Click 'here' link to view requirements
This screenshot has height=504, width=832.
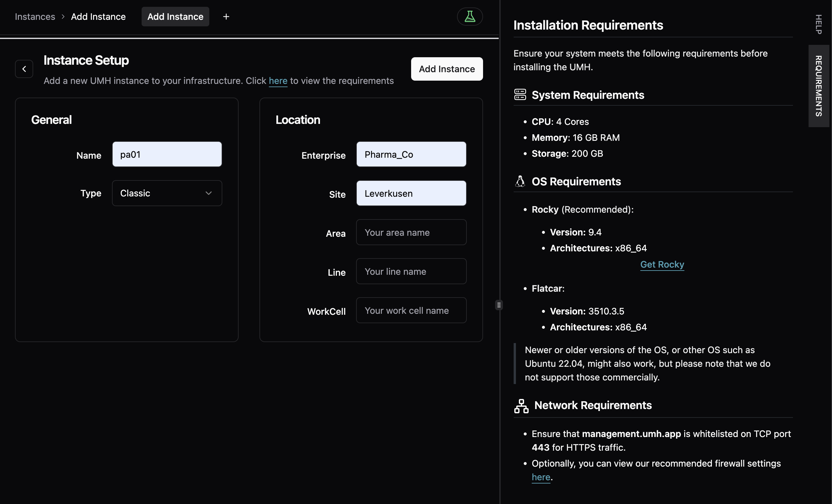point(278,81)
